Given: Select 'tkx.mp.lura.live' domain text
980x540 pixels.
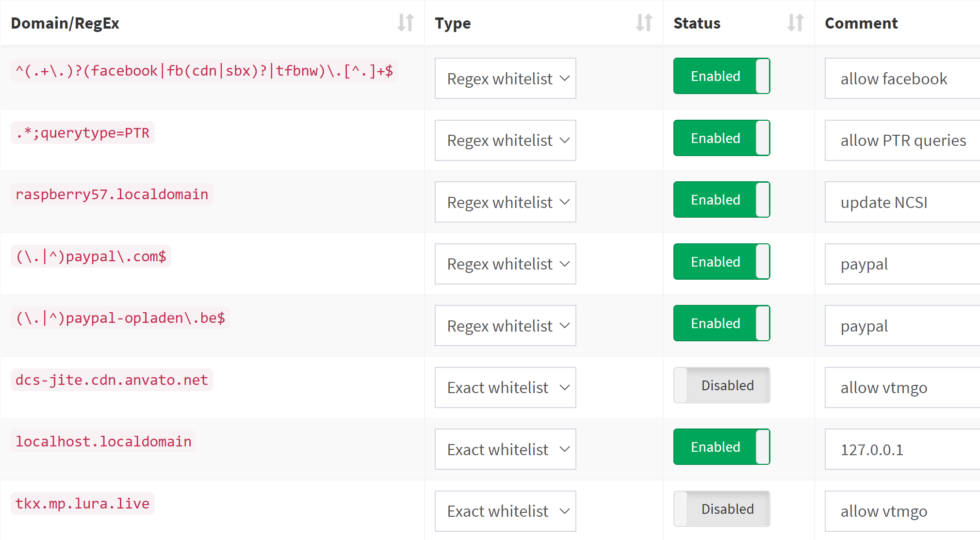Looking at the screenshot, I should point(82,504).
